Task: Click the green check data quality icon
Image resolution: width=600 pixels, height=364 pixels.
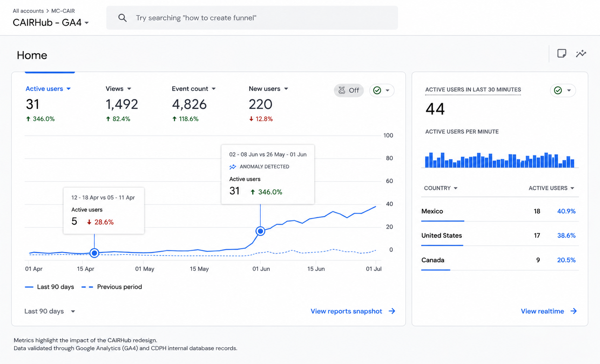Action: coord(377,91)
